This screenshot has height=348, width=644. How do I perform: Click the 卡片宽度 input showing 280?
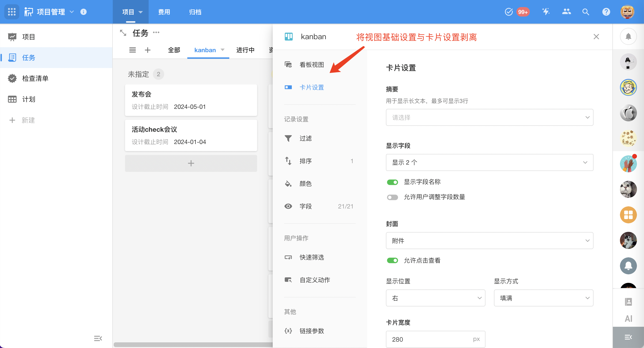click(x=435, y=339)
